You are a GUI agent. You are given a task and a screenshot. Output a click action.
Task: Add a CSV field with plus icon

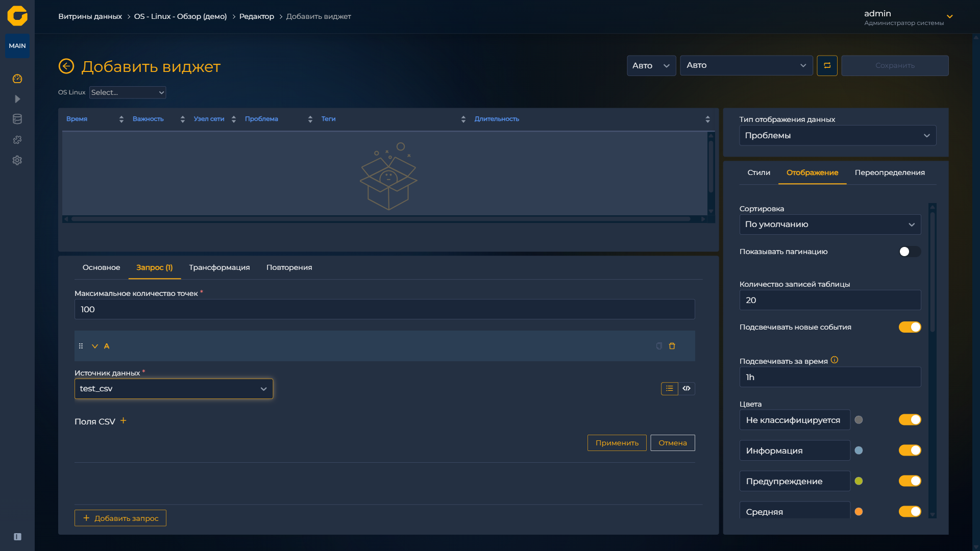click(123, 421)
